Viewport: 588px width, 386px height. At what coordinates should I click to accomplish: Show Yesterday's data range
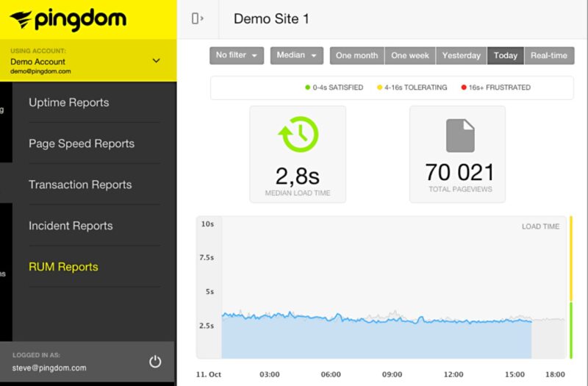coord(461,56)
